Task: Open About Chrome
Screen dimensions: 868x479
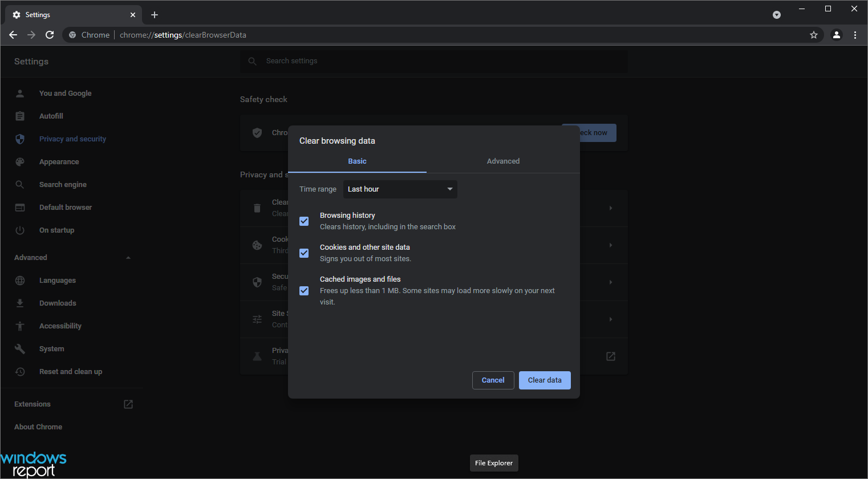Action: coord(38,427)
